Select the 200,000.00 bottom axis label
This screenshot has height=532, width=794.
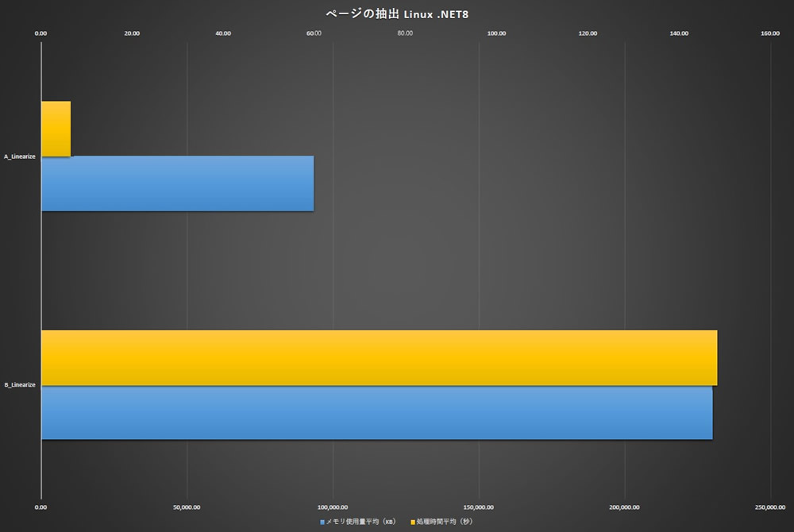pyautogui.click(x=624, y=507)
